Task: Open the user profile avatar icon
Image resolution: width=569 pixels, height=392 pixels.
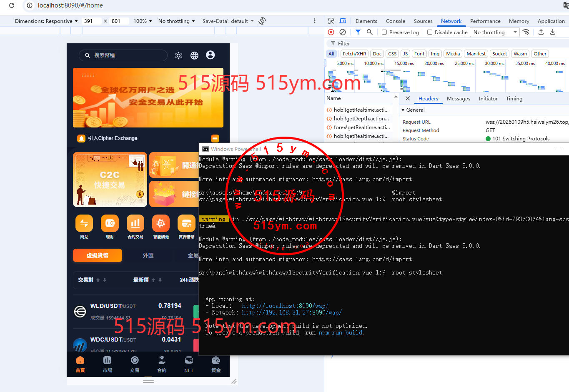Action: coord(211,55)
